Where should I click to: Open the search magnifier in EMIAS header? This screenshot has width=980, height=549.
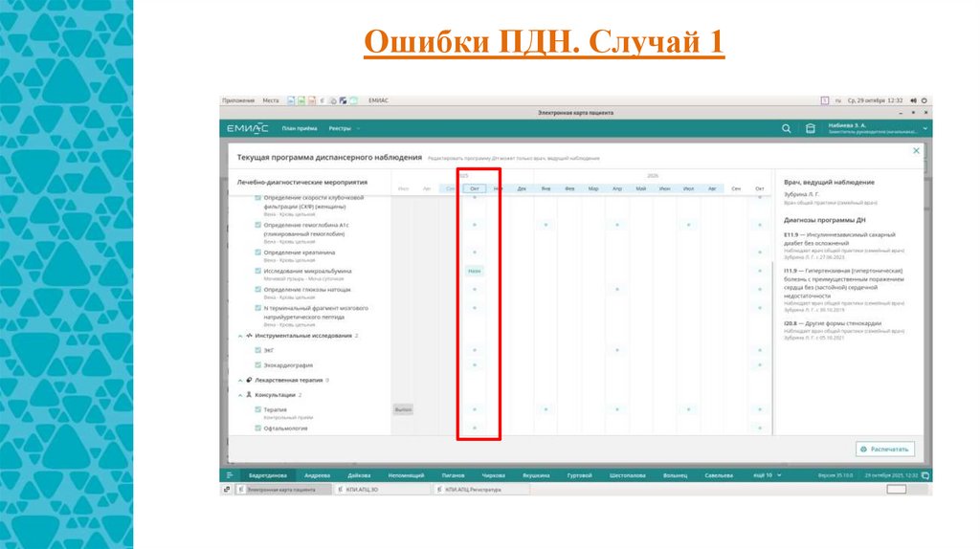(787, 129)
